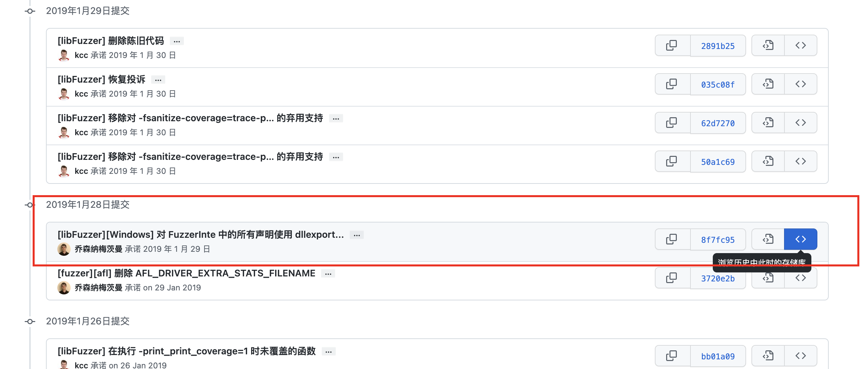Image resolution: width=868 pixels, height=369 pixels.
Task: Browse repository at commit 62d7270
Action: point(801,122)
